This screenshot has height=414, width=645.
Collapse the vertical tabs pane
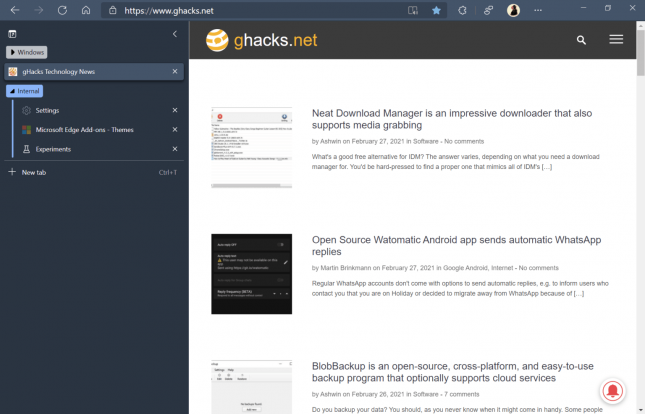pyautogui.click(x=175, y=34)
